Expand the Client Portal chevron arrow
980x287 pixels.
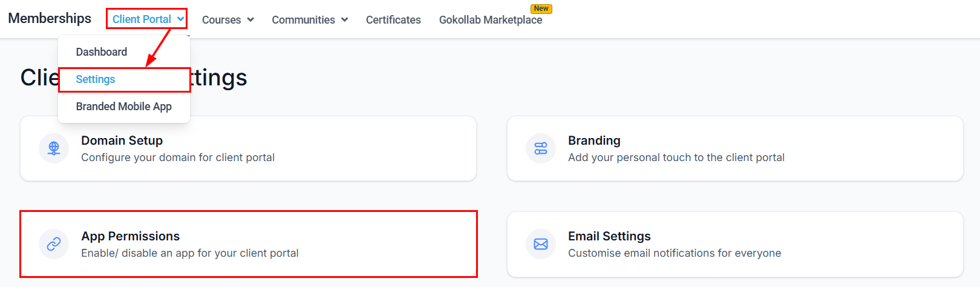(x=181, y=19)
